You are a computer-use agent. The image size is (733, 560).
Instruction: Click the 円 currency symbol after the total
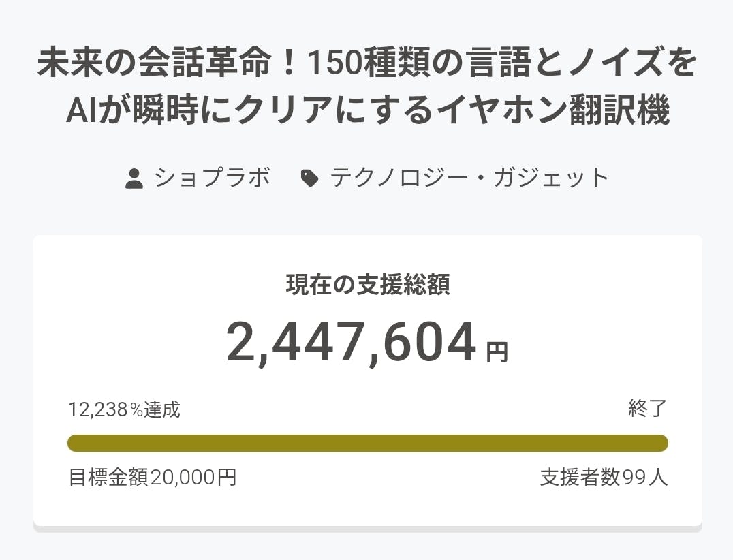[x=497, y=352]
